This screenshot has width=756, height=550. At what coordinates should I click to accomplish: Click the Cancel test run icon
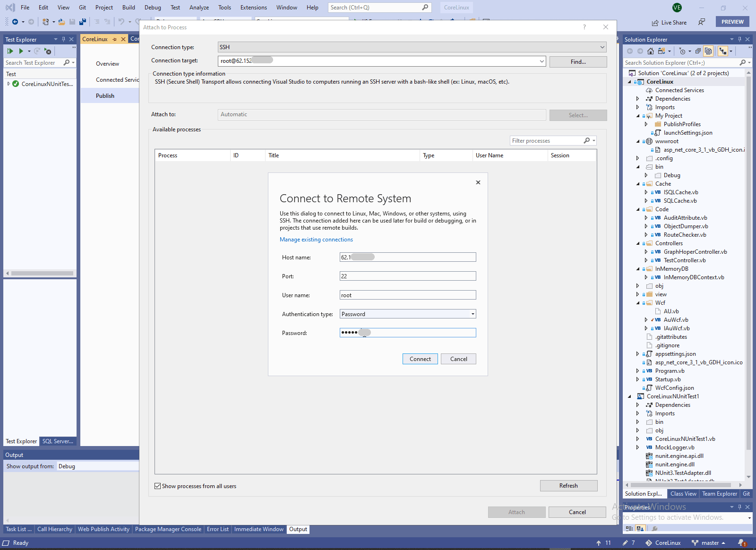tap(48, 51)
